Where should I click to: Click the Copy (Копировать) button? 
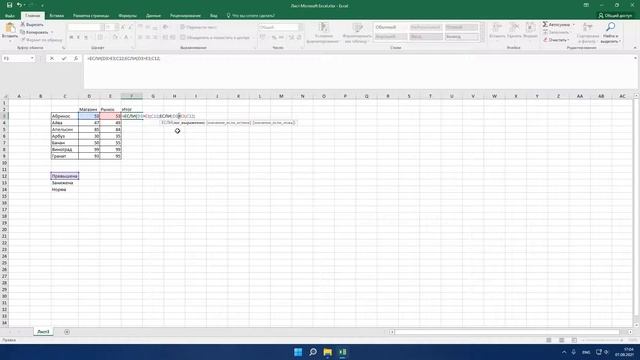coord(35,32)
